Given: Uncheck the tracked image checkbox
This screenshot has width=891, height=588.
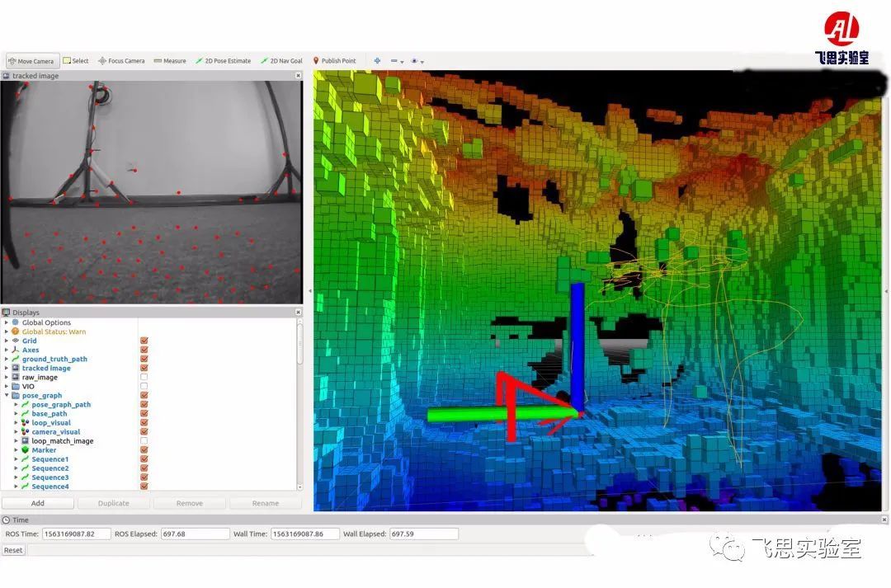Looking at the screenshot, I should [144, 368].
